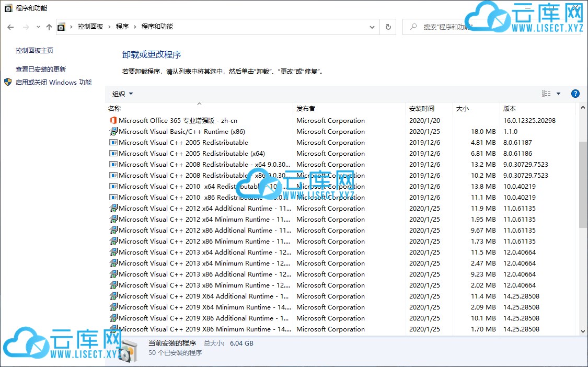
Task: Click icon of 2019 X86 Additional Runtime
Action: pyautogui.click(x=113, y=318)
